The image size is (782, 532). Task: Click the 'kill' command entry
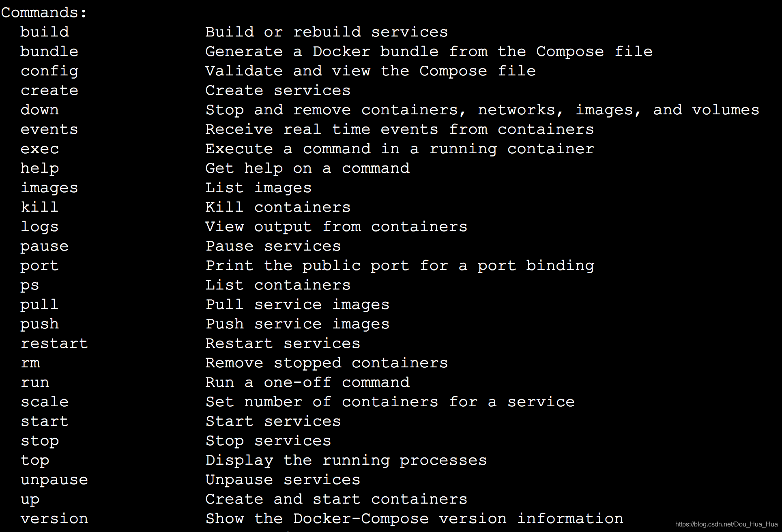coord(40,207)
